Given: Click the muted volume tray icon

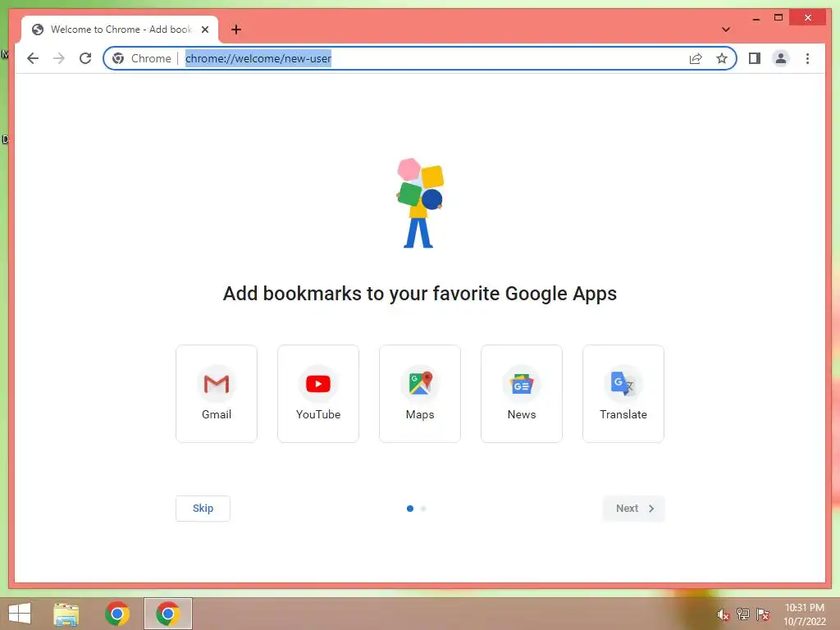Looking at the screenshot, I should (724, 614).
